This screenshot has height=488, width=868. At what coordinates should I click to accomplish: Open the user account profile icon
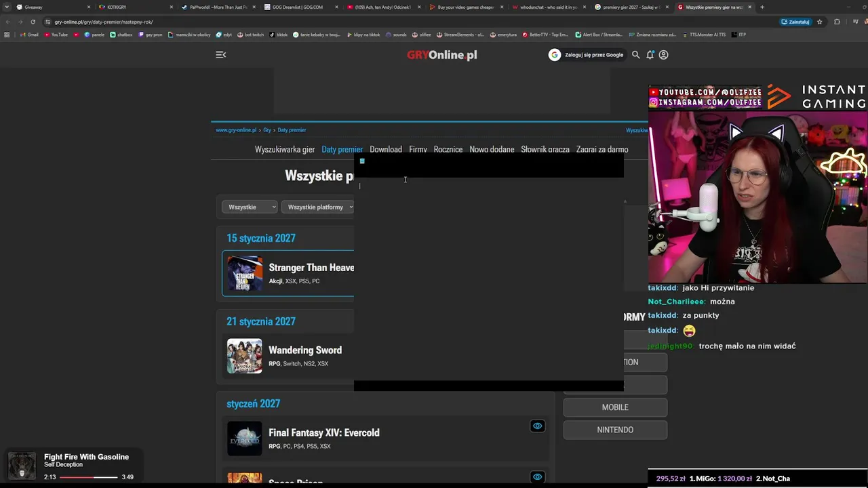click(663, 55)
